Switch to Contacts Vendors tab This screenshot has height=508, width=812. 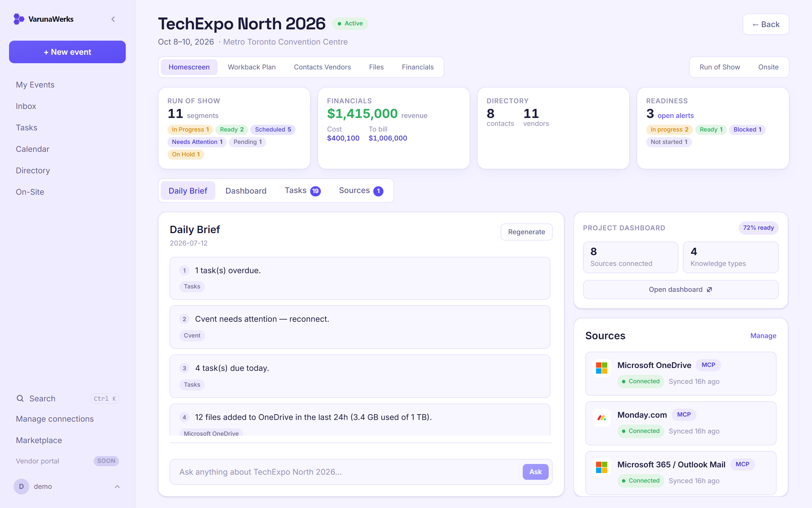point(322,67)
